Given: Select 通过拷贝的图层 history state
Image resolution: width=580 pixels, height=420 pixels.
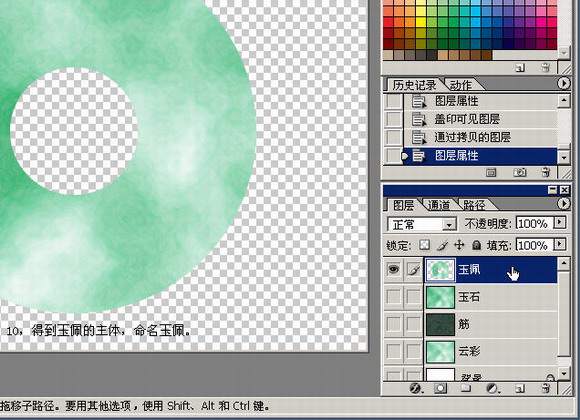Looking at the screenshot, I should tap(480, 137).
